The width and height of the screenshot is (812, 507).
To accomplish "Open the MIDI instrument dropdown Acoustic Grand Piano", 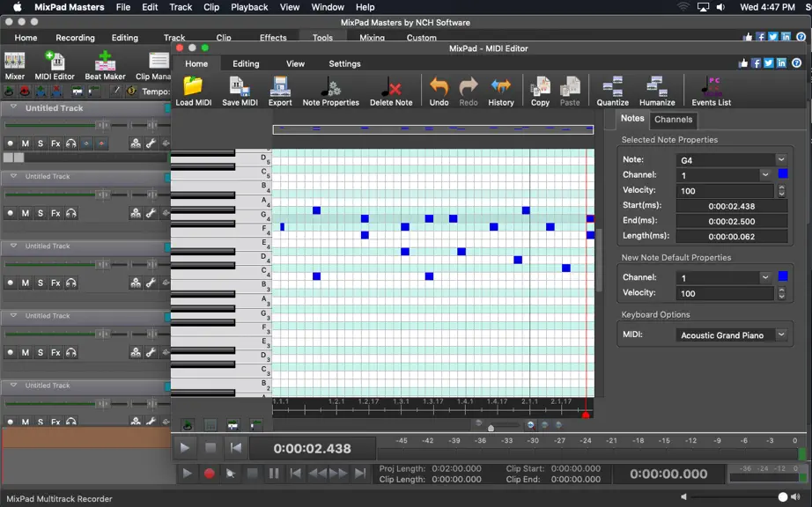I will (x=732, y=335).
